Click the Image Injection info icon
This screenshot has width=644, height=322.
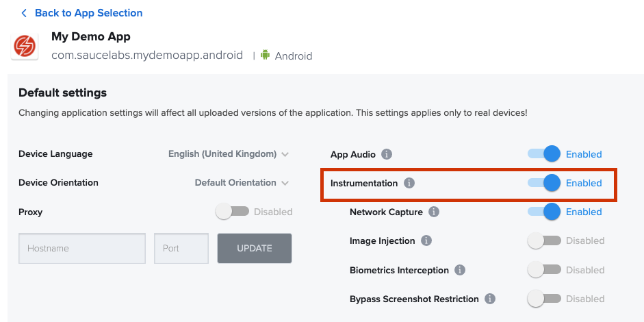click(426, 240)
